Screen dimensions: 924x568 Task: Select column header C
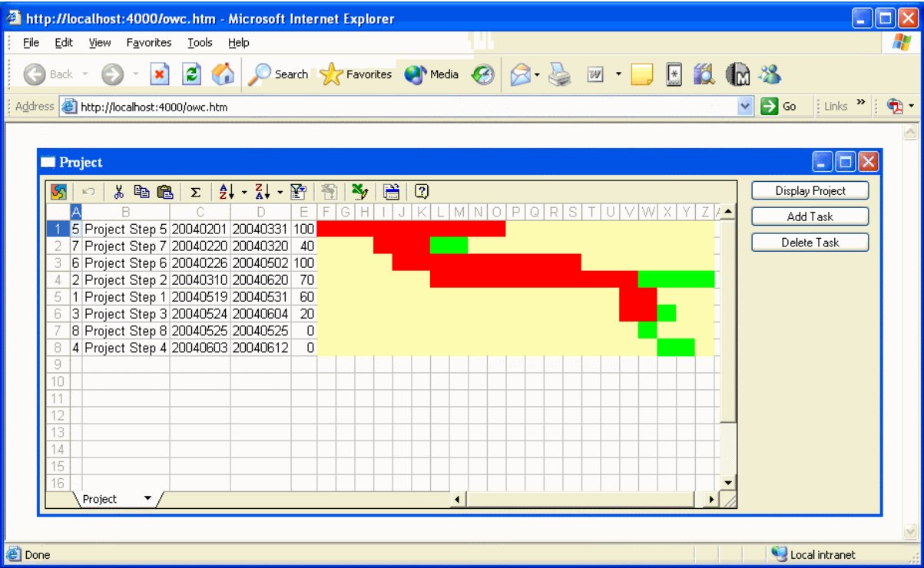click(200, 212)
